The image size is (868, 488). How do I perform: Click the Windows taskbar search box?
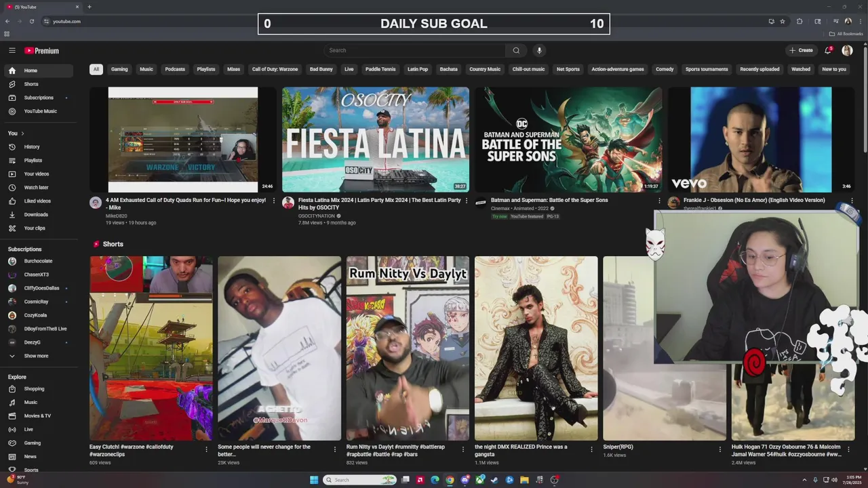(x=359, y=480)
